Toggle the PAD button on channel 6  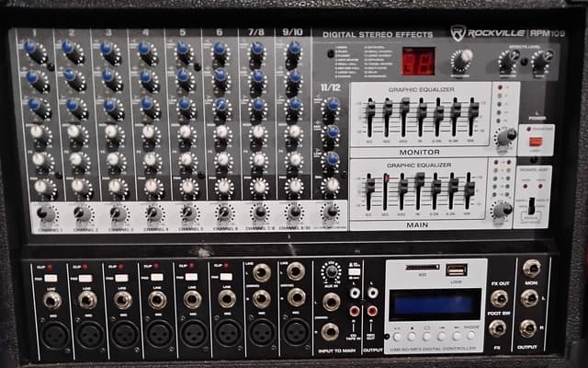pyautogui.click(x=226, y=277)
